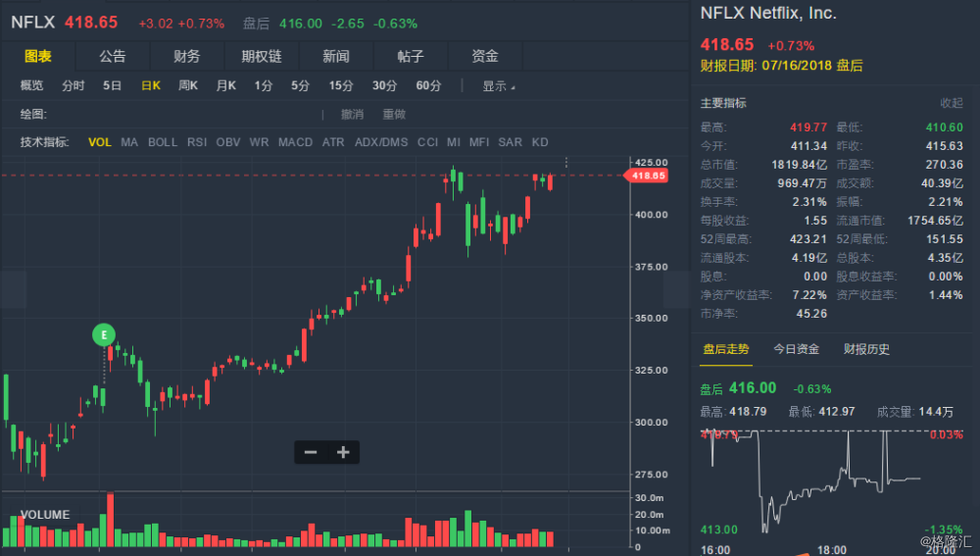This screenshot has height=556, width=980.
Task: Click the 最低 value 410.60
Action: (x=945, y=127)
